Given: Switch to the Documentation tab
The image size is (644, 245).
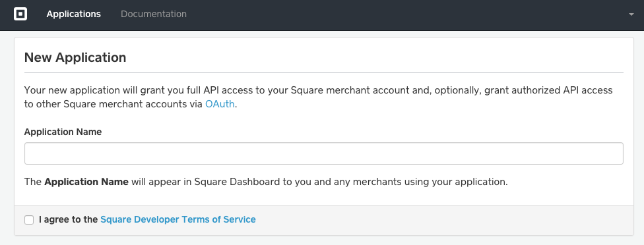Looking at the screenshot, I should pyautogui.click(x=154, y=14).
